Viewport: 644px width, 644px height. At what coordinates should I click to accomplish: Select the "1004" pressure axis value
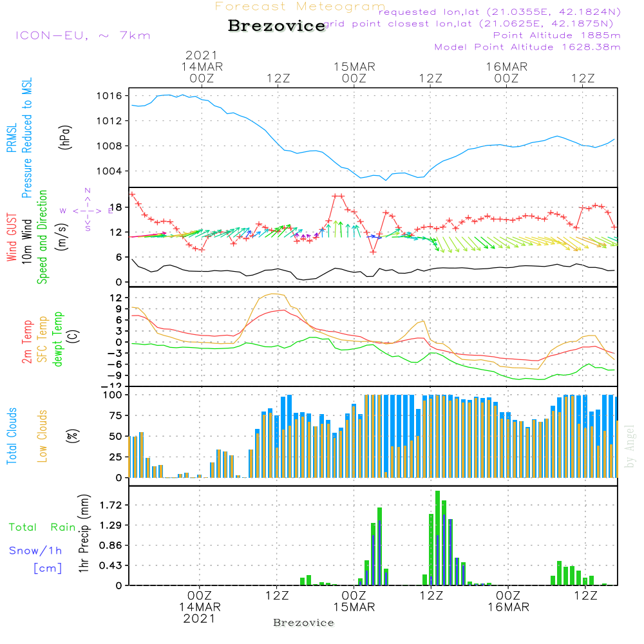click(109, 171)
